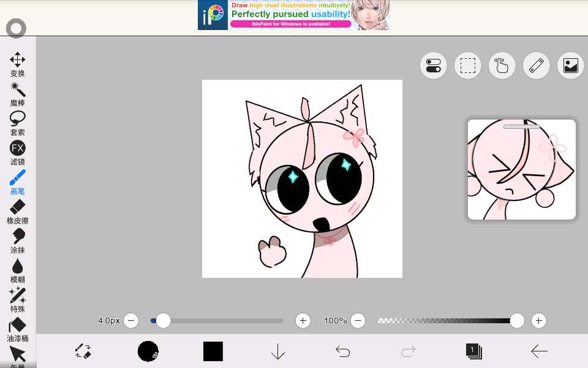Select the Magic Wand (魔棒) tool

17,94
